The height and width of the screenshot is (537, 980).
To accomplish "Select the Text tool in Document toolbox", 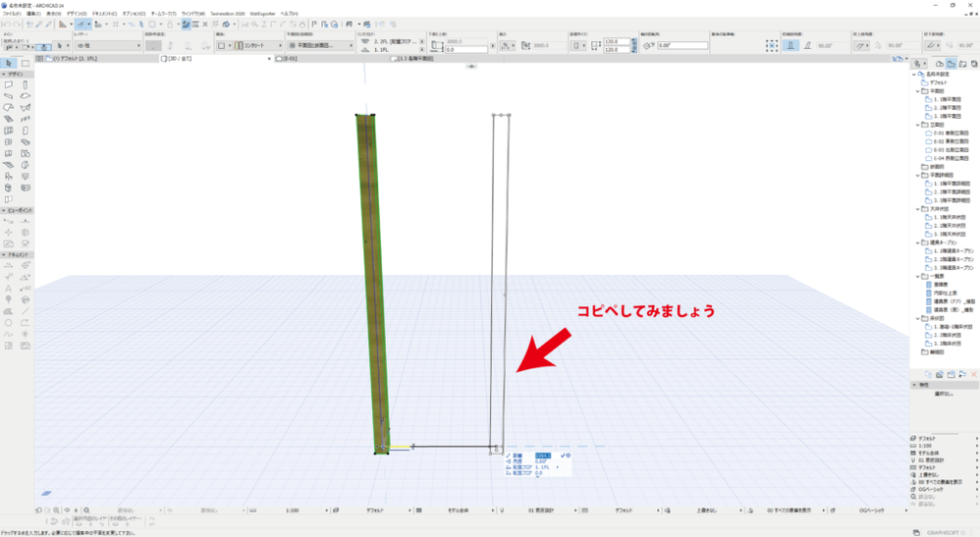I will (x=9, y=289).
